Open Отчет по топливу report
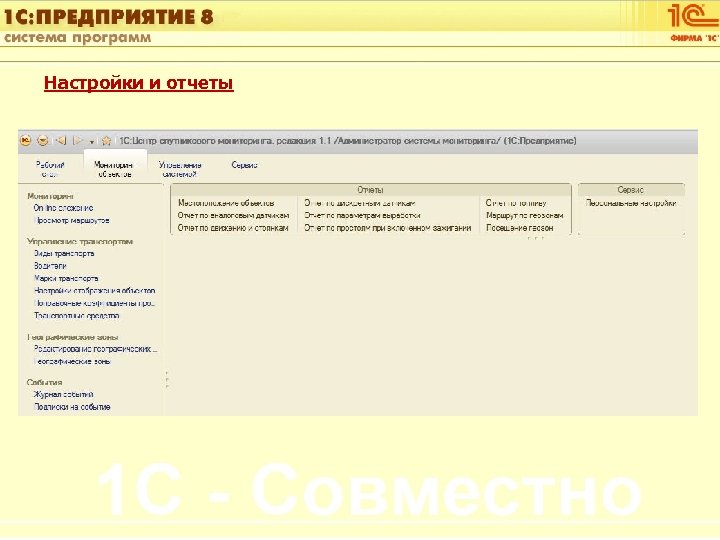 pyautogui.click(x=516, y=203)
